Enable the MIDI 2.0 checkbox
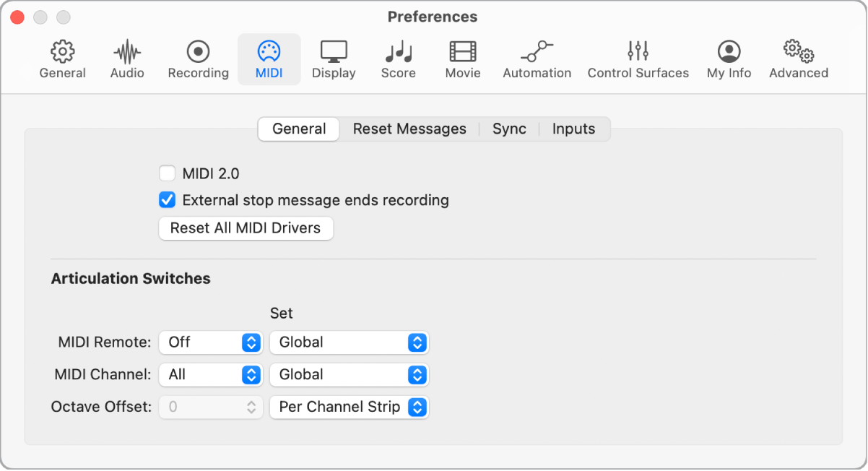The height and width of the screenshot is (471, 868). 168,173
